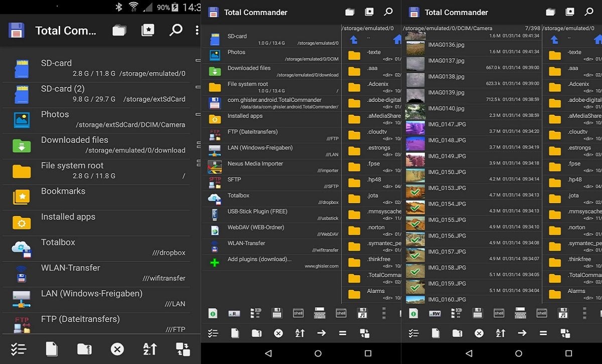Tap the folder sizes KB icon, middle screenshot
This screenshot has height=364, width=602.
(255, 313)
